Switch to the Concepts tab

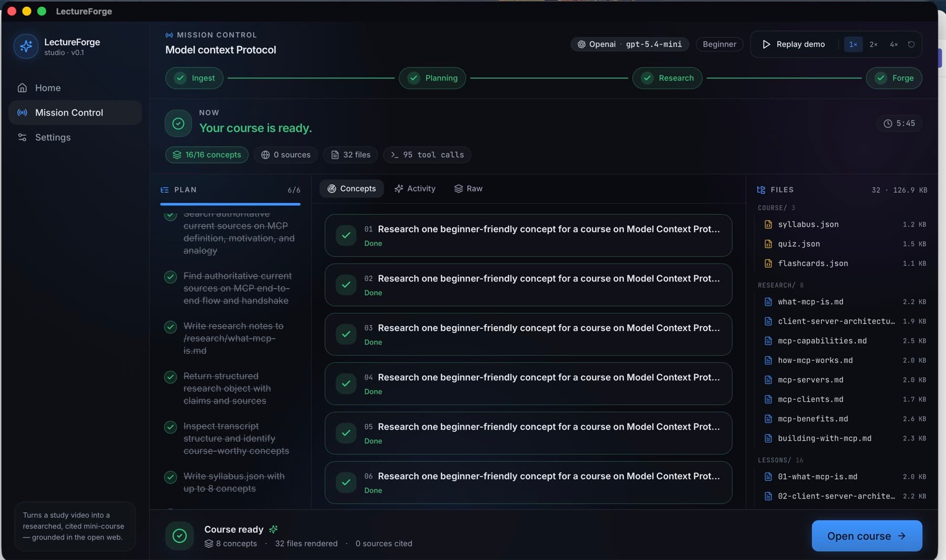352,189
